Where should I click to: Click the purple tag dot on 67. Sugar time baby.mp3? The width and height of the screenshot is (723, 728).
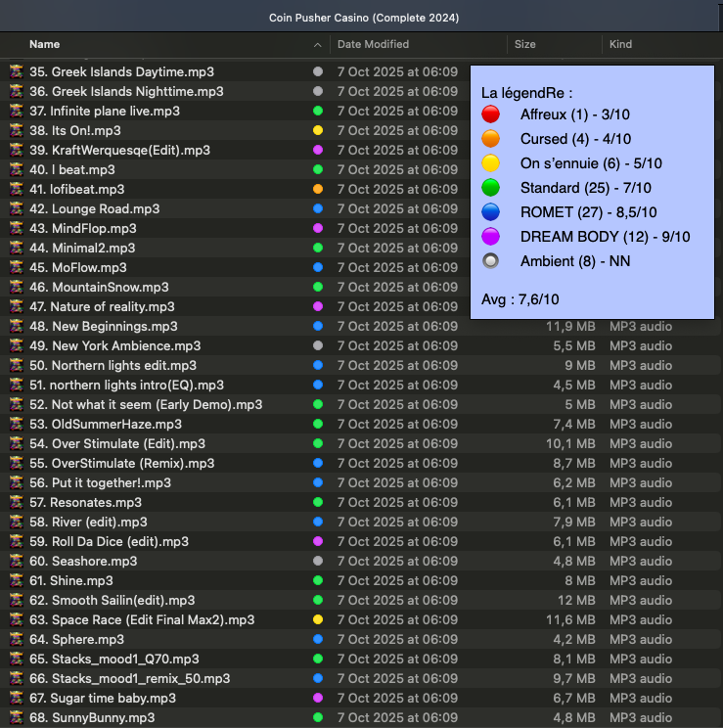pos(318,698)
